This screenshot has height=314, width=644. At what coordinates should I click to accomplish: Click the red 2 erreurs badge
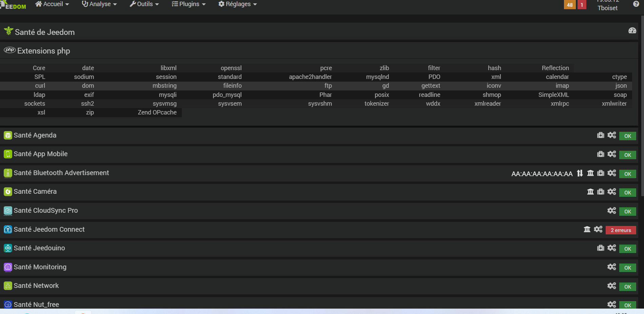point(621,230)
